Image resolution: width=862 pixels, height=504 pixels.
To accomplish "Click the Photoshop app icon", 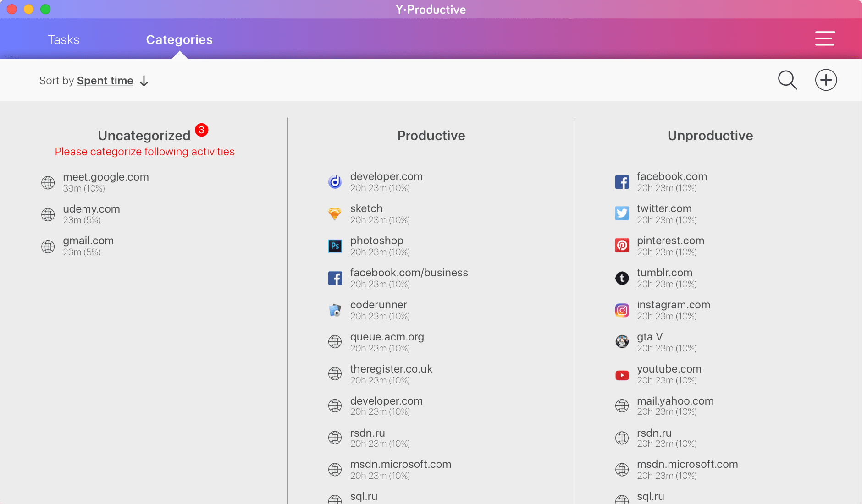I will click(335, 246).
